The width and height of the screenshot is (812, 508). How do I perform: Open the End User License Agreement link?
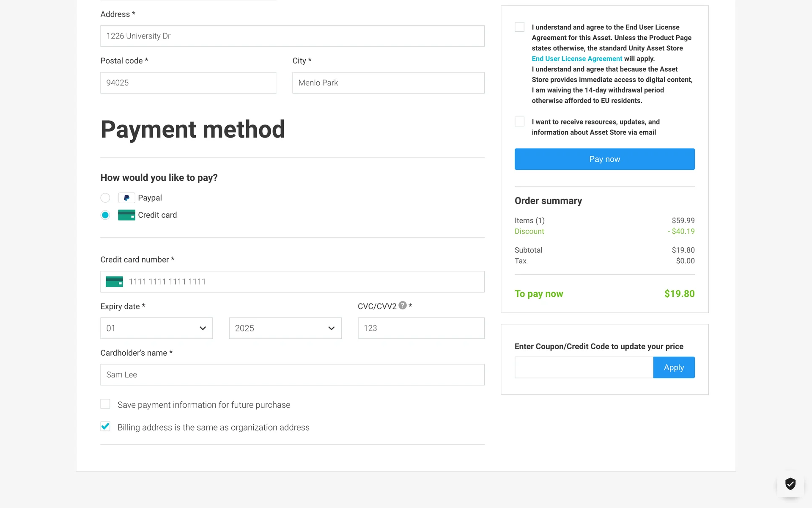pyautogui.click(x=576, y=59)
